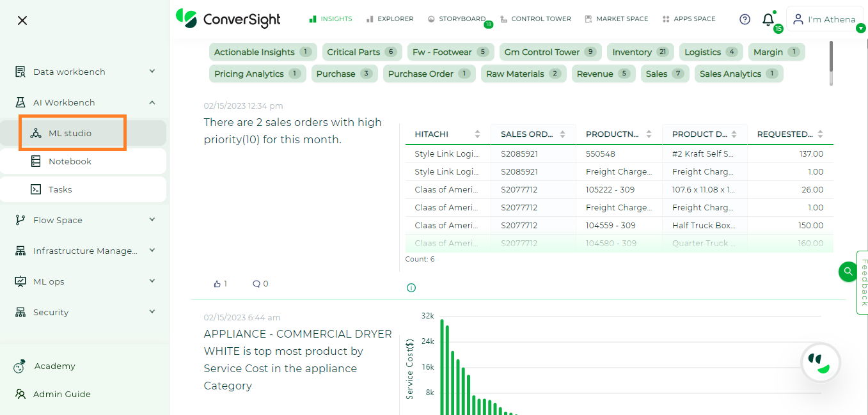This screenshot has height=415, width=868.
Task: Select the Purchase tag with count 3
Action: click(345, 74)
